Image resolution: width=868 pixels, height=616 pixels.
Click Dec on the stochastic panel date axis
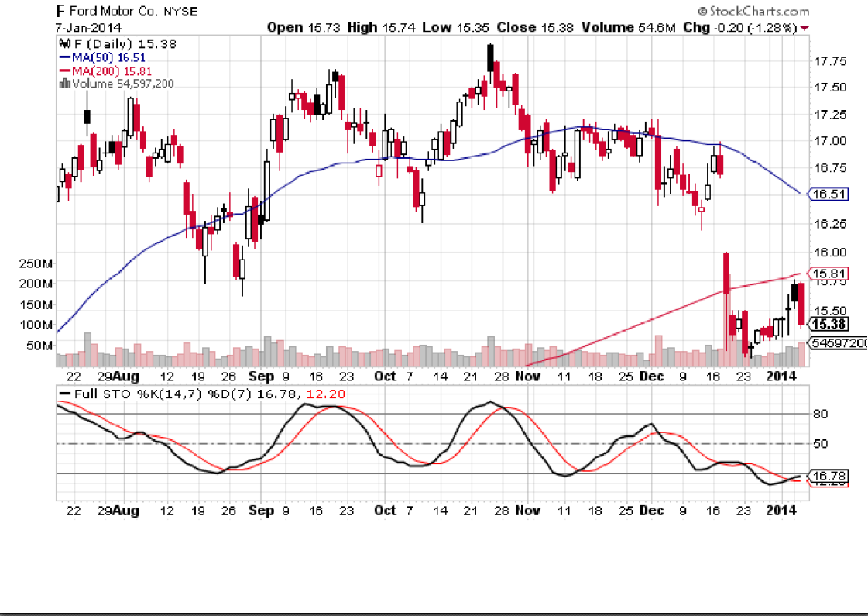(651, 511)
